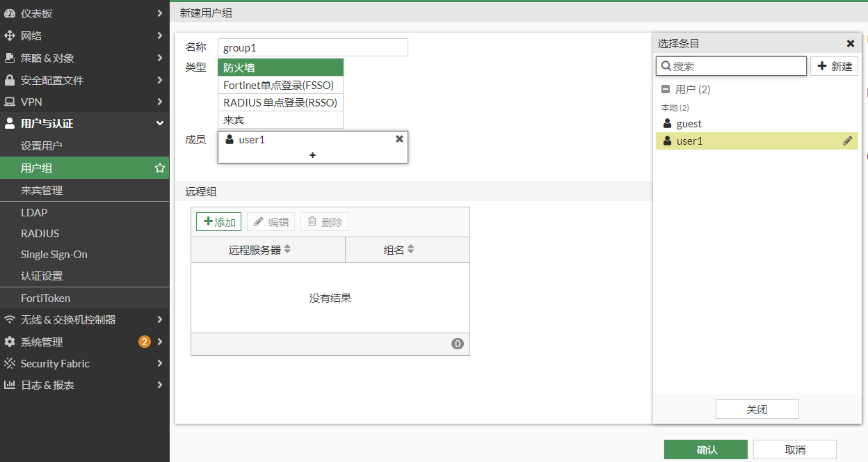This screenshot has height=462, width=868.
Task: Toggle favorite star on 用户组
Action: [160, 168]
